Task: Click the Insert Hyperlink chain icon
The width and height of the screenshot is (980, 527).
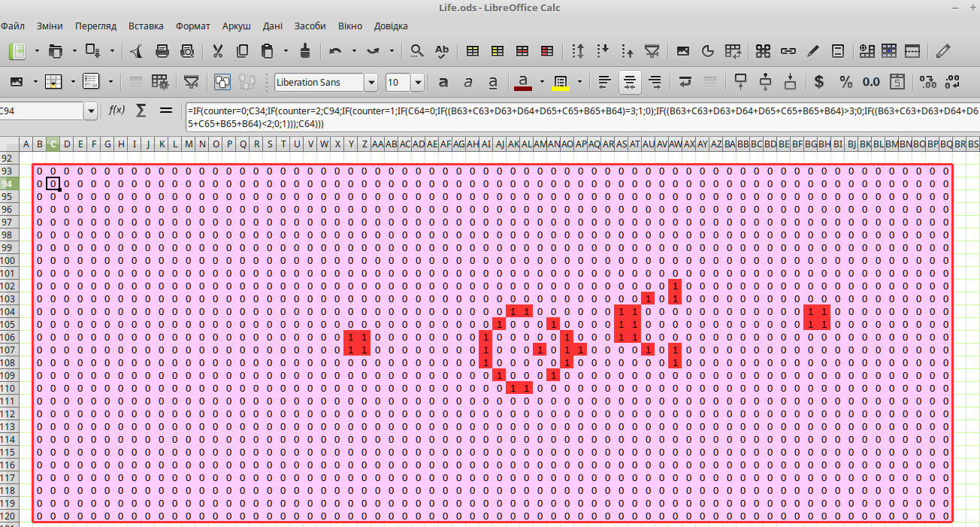Action: coord(788,51)
